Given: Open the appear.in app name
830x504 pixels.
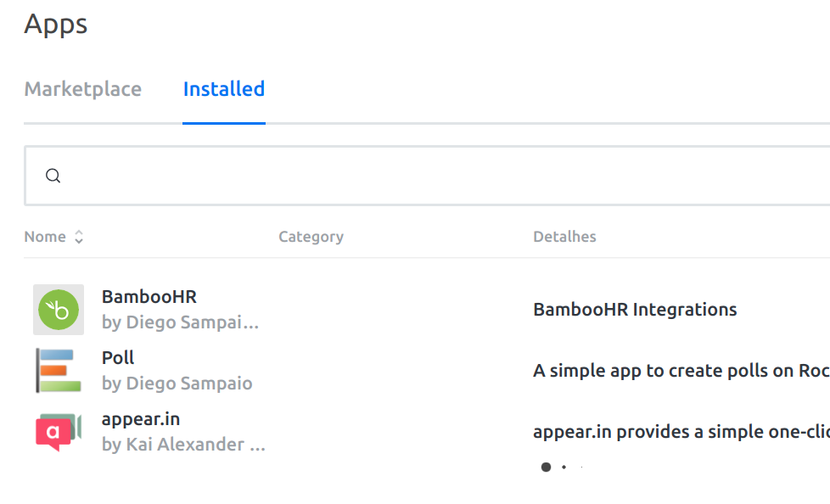Looking at the screenshot, I should pos(141,419).
